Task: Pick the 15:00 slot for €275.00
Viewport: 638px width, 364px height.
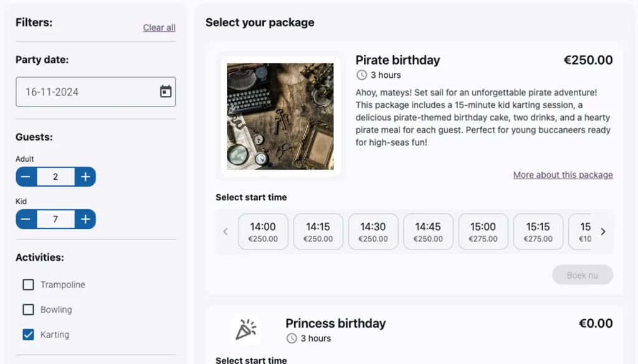Action: 483,232
